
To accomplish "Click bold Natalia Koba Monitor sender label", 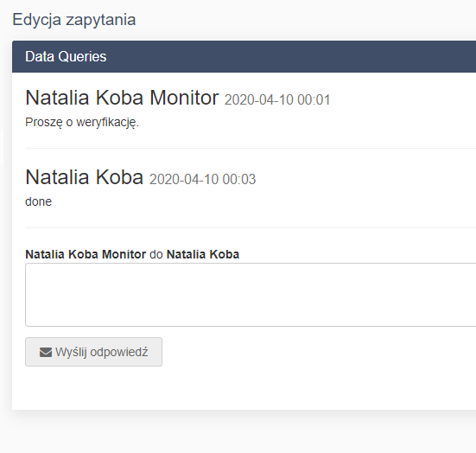I will pos(86,254).
